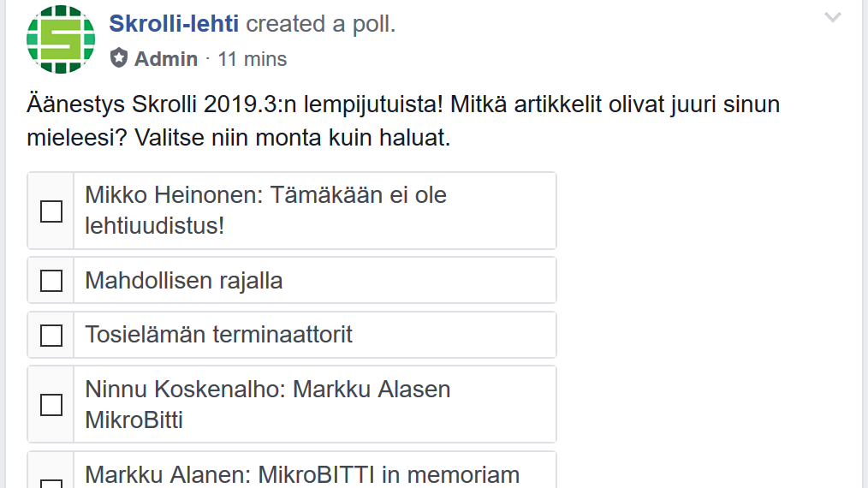Open the Skrolli-lehti page link
The image size is (868, 488).
(174, 24)
